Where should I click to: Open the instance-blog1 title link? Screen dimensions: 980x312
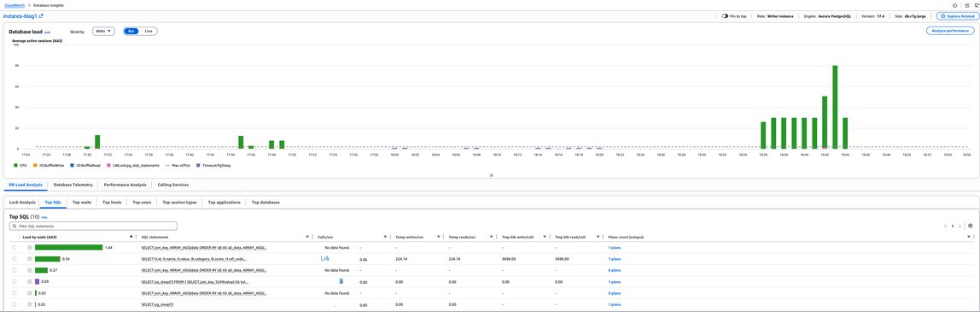pos(20,15)
